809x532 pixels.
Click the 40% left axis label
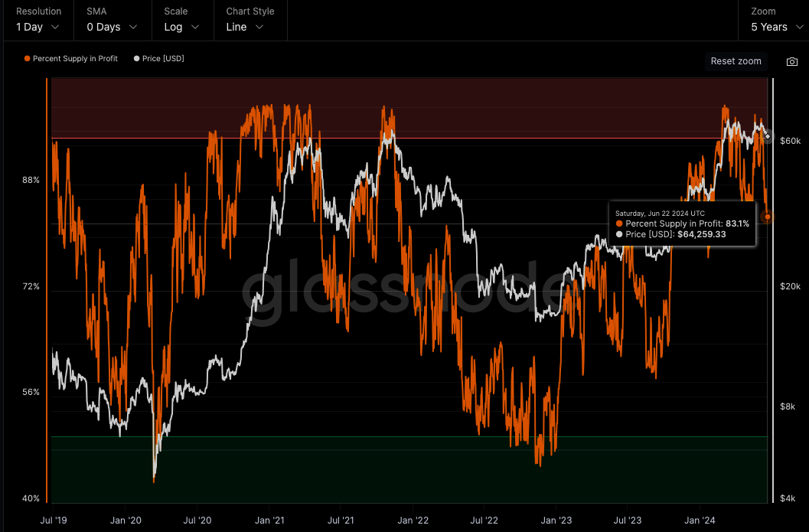coord(31,498)
